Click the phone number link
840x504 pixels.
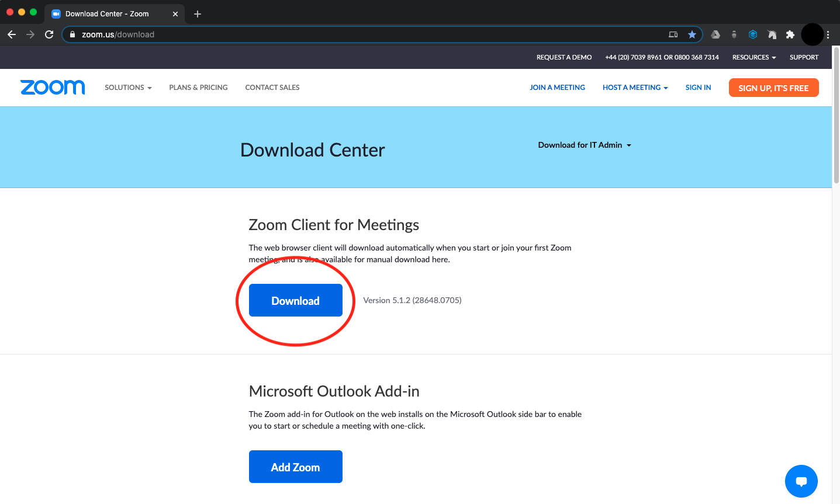coord(662,57)
